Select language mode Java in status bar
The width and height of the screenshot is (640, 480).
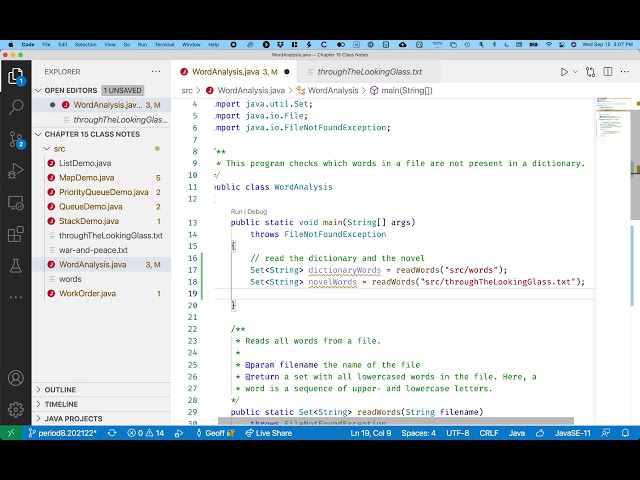tap(517, 433)
